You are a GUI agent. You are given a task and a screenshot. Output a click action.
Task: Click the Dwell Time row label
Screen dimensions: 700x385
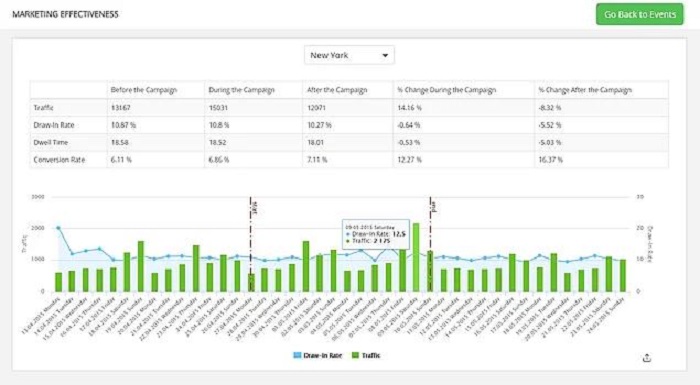(x=50, y=142)
